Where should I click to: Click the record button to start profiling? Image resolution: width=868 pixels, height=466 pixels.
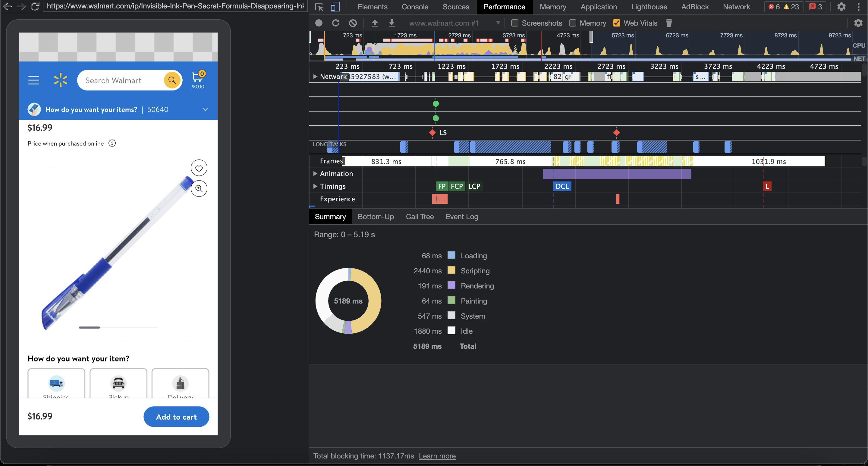point(319,23)
